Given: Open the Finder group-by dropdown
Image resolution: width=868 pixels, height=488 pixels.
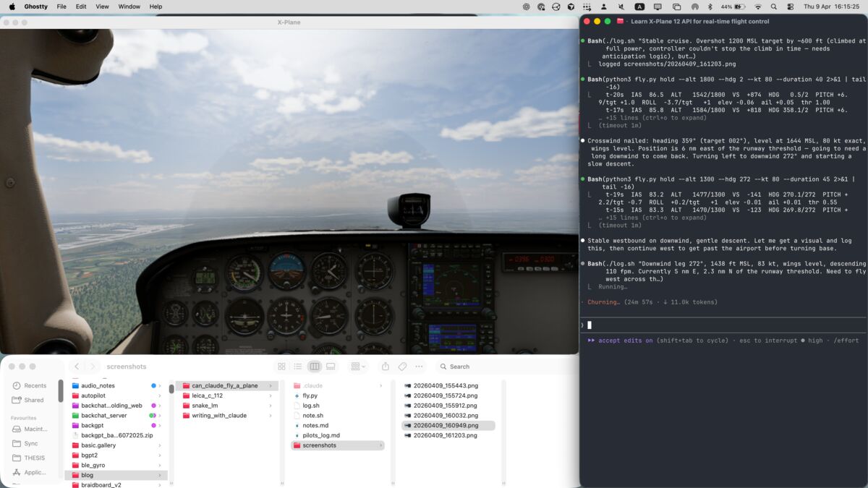Looking at the screenshot, I should [358, 367].
